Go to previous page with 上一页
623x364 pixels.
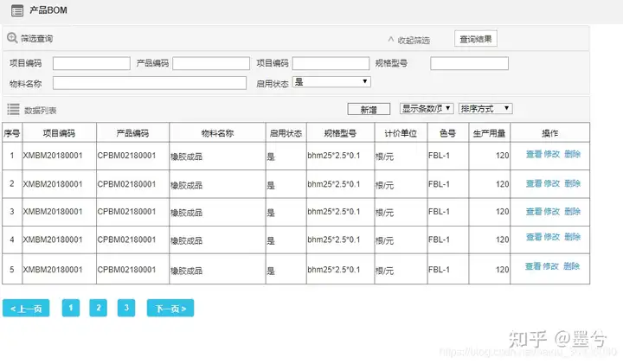(x=26, y=308)
